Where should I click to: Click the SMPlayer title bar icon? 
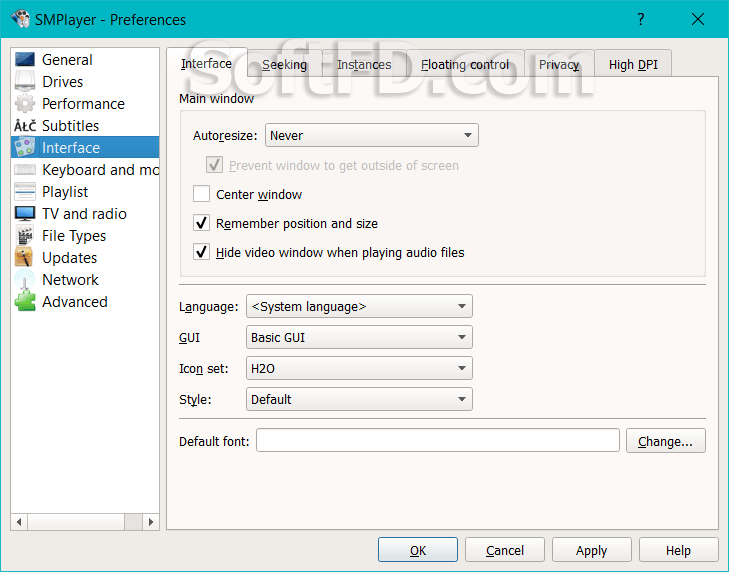20,19
